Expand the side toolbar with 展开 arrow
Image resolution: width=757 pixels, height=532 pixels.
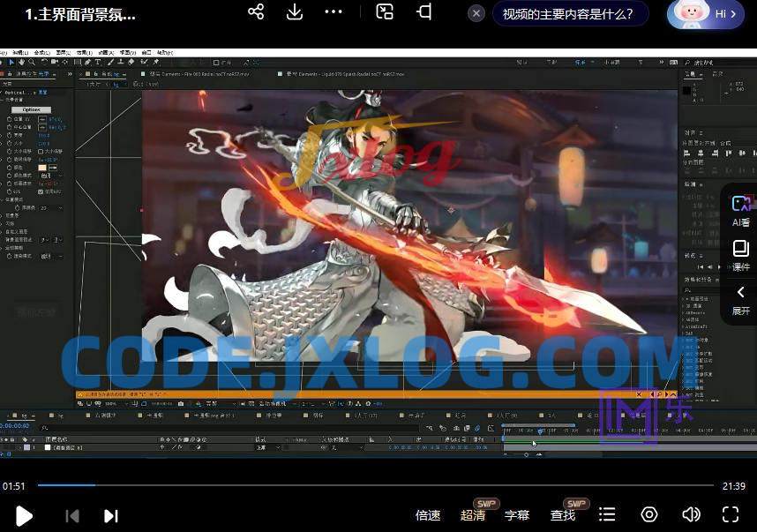[x=741, y=300]
